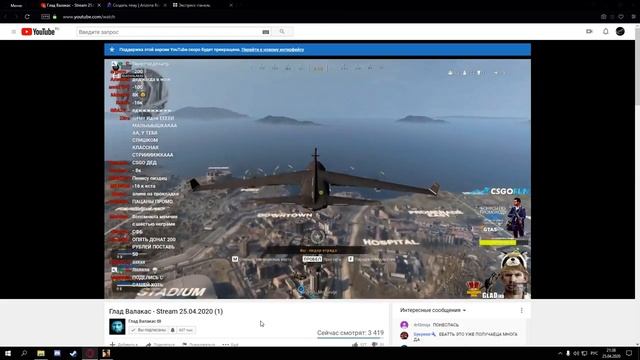Reload the page with browser refresh icon
Screen dimensions: 640x360
pyautogui.click(x=27, y=17)
